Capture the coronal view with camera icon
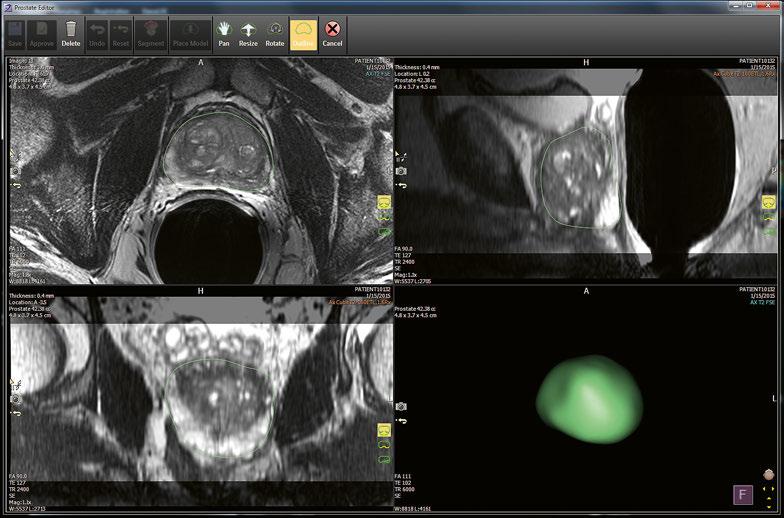Image resolution: width=784 pixels, height=518 pixels. point(16,400)
